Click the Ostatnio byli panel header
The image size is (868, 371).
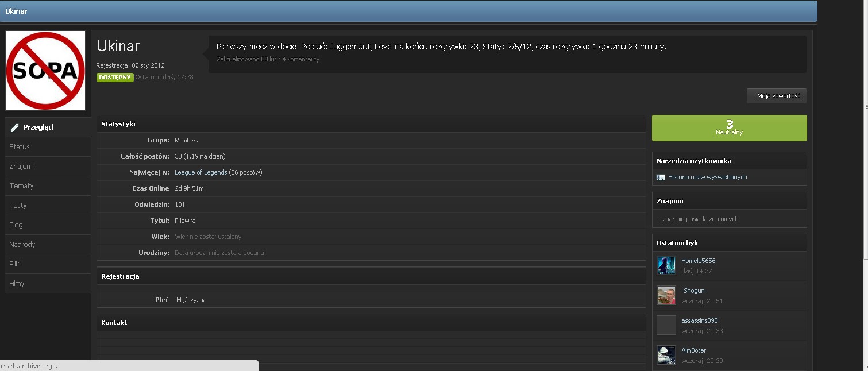(729, 243)
